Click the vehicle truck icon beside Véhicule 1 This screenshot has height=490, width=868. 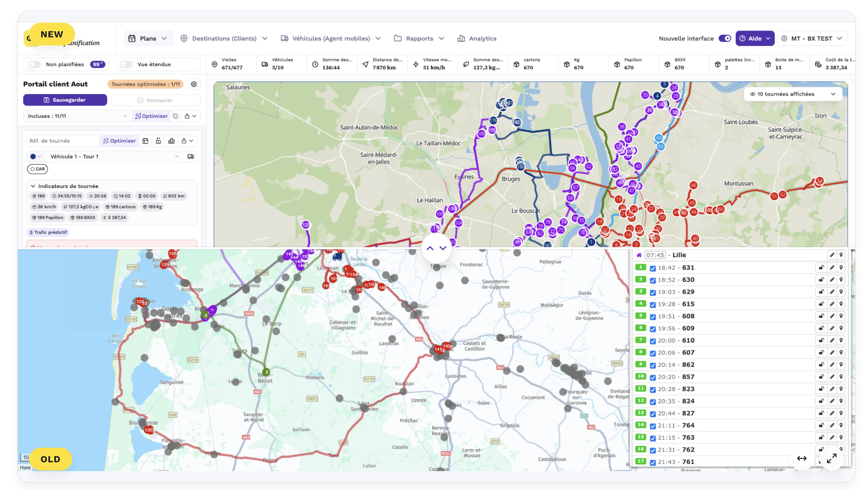click(191, 156)
